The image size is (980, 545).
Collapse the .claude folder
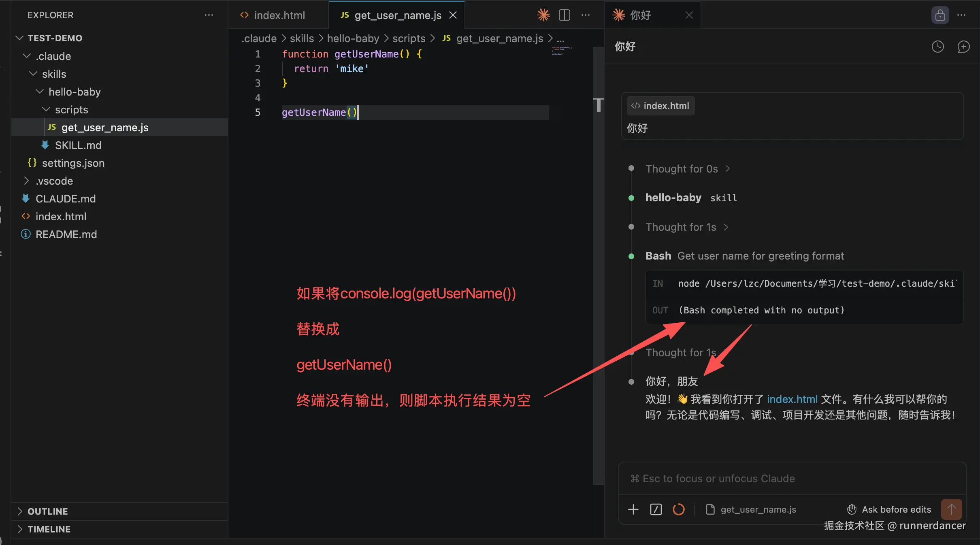(53, 56)
